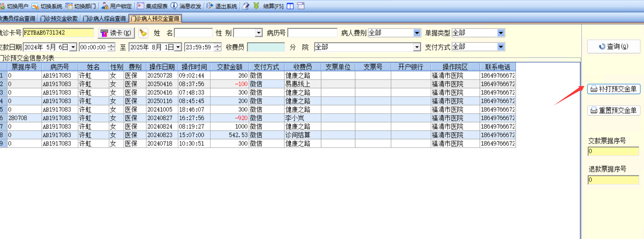Click 重置预交金单 reset button
The height and width of the screenshot is (239, 644).
[x=614, y=110]
